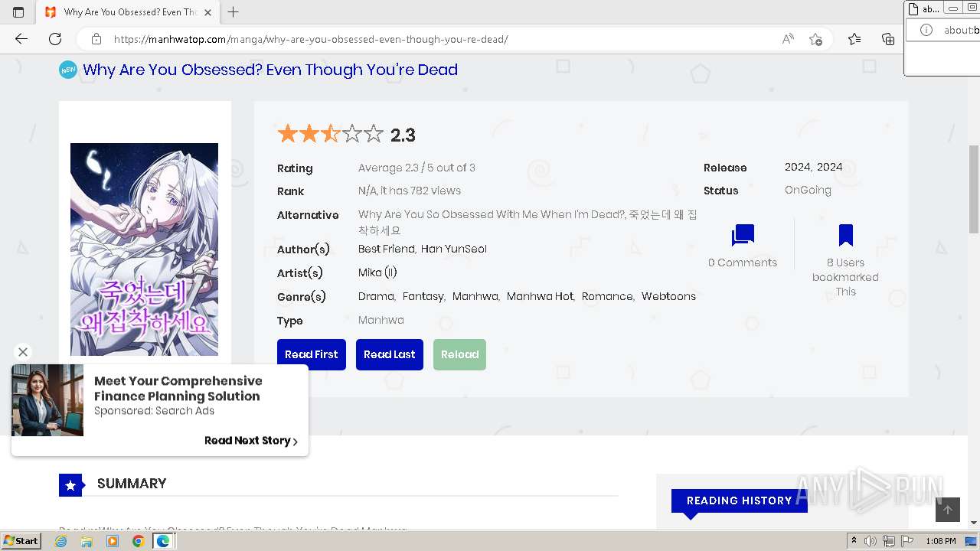Select the Edge taskbar icon
The height and width of the screenshot is (551, 980).
[x=163, y=541]
